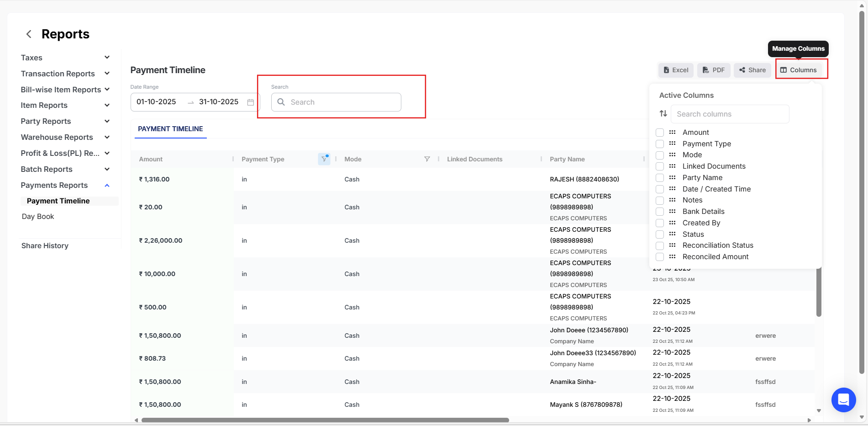The height and width of the screenshot is (426, 868).
Task: Check the Linked Documents column checkbox
Action: [x=660, y=166]
